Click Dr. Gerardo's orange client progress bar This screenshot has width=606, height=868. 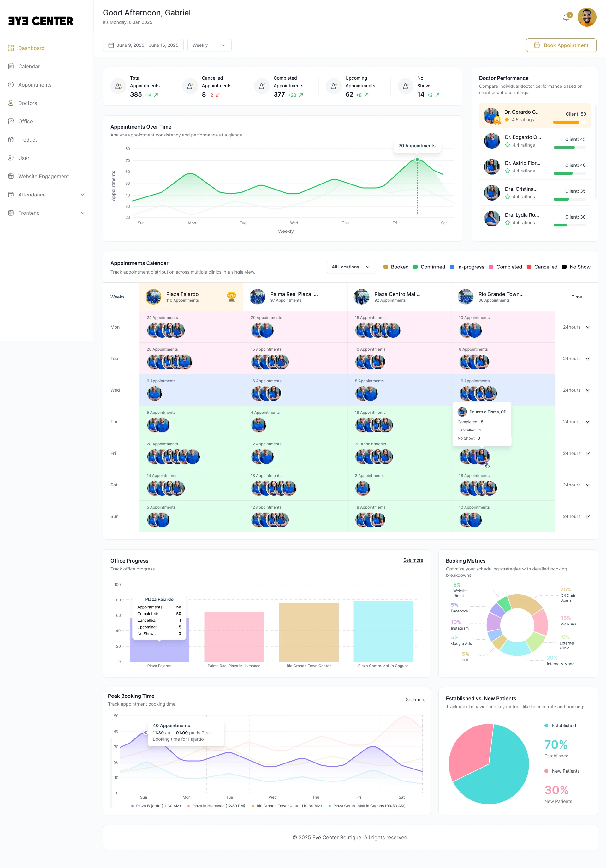point(566,123)
